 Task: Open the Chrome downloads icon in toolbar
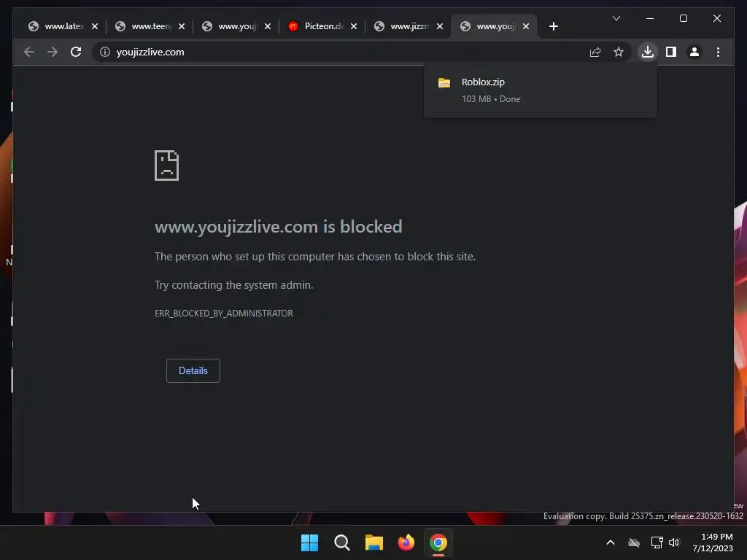648,52
